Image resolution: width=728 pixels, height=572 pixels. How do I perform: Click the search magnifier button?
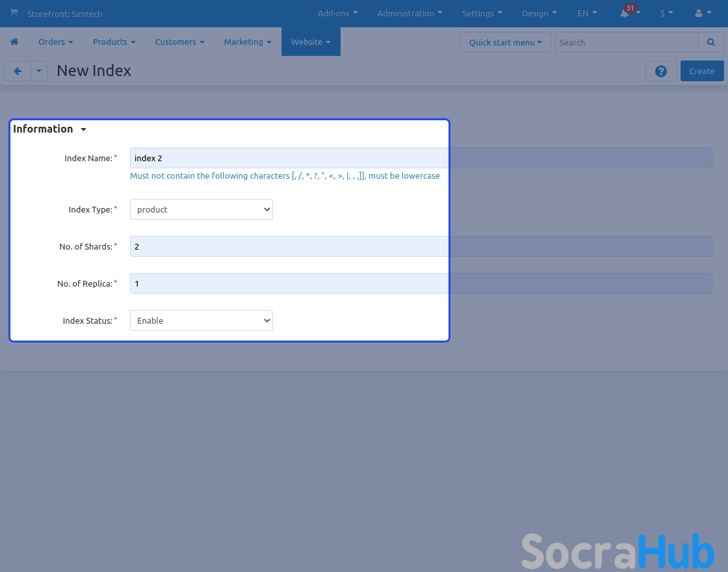[x=710, y=42]
